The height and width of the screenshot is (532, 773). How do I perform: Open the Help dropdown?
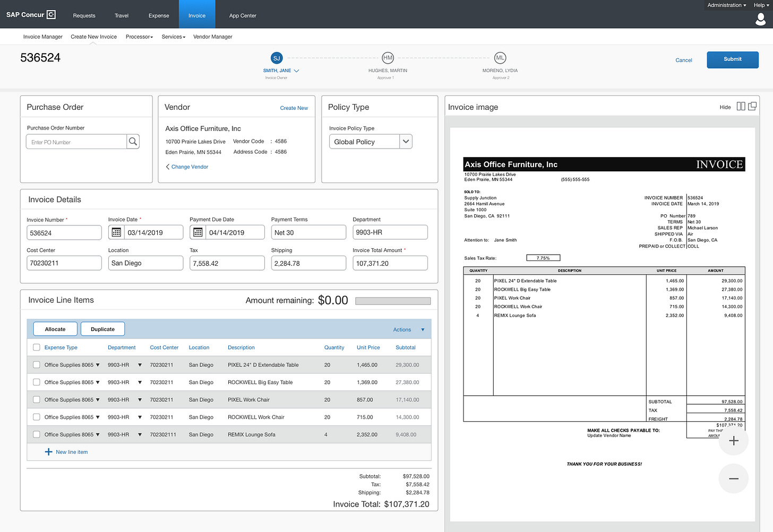761,5
